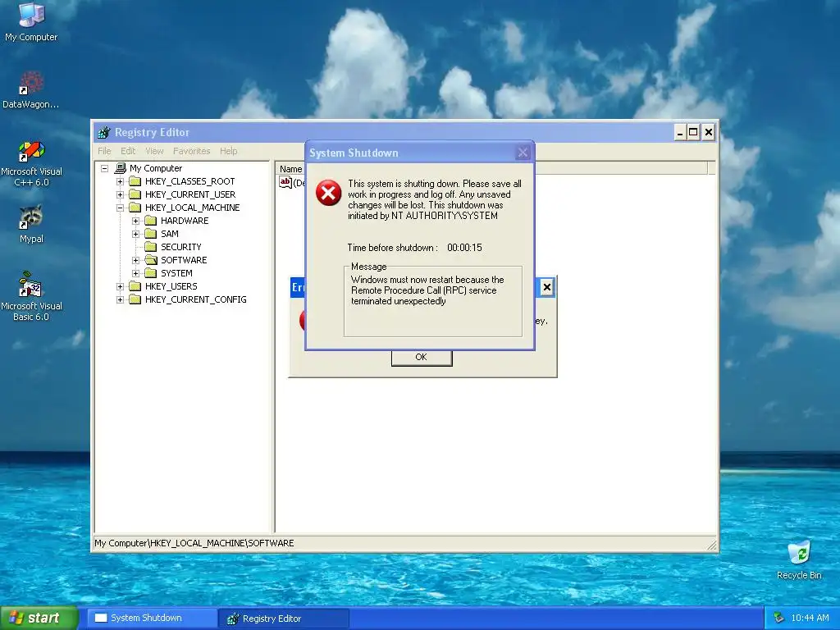This screenshot has width=840, height=630.
Task: Click the open SOFTWARE folder icon
Action: point(151,260)
